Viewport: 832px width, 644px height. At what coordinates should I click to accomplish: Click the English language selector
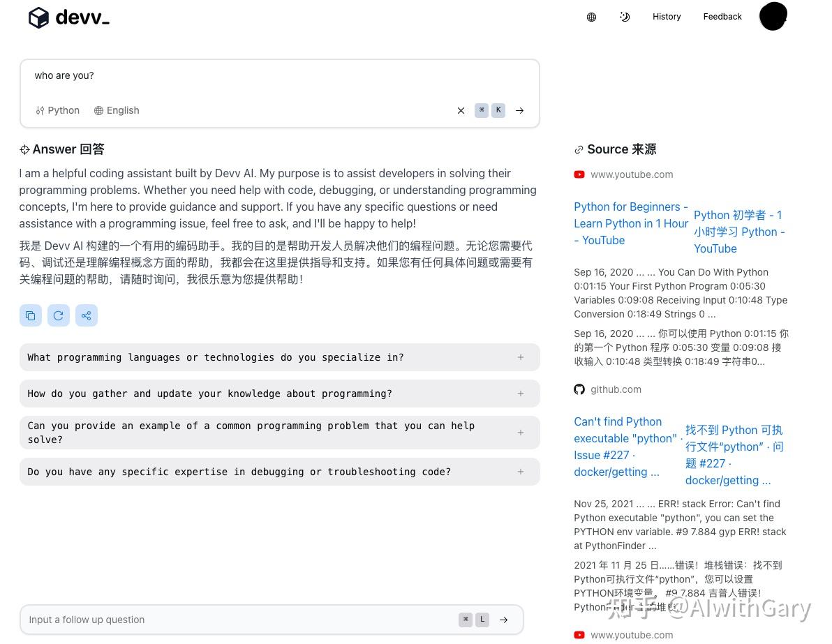click(x=116, y=110)
